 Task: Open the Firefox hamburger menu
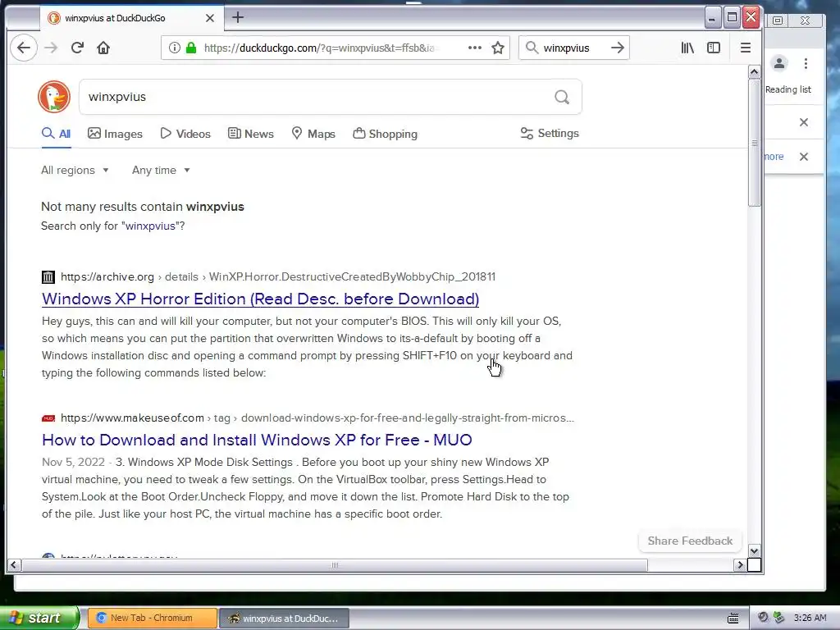pos(745,48)
